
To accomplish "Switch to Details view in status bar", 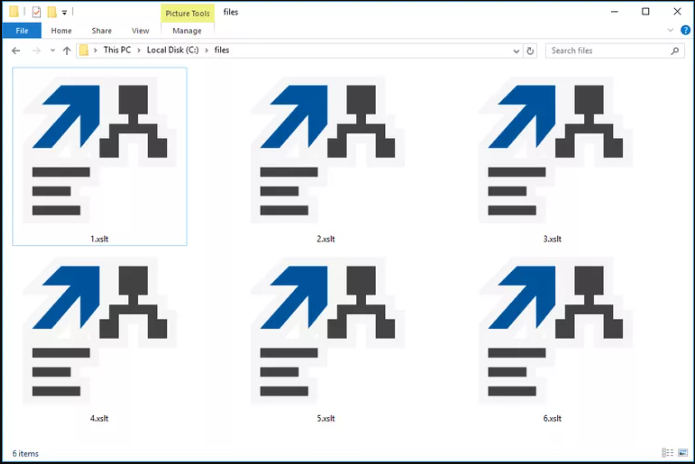I will click(668, 452).
